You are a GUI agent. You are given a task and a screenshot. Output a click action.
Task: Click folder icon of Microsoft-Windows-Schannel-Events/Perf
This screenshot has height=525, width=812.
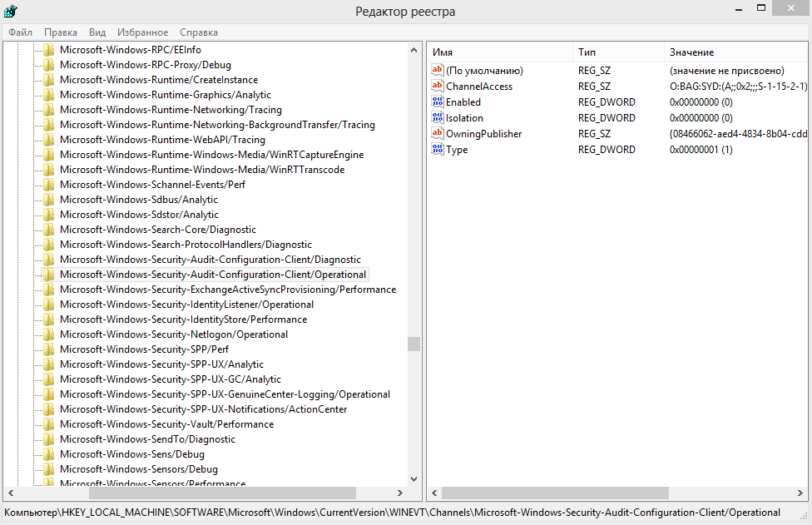(49, 185)
